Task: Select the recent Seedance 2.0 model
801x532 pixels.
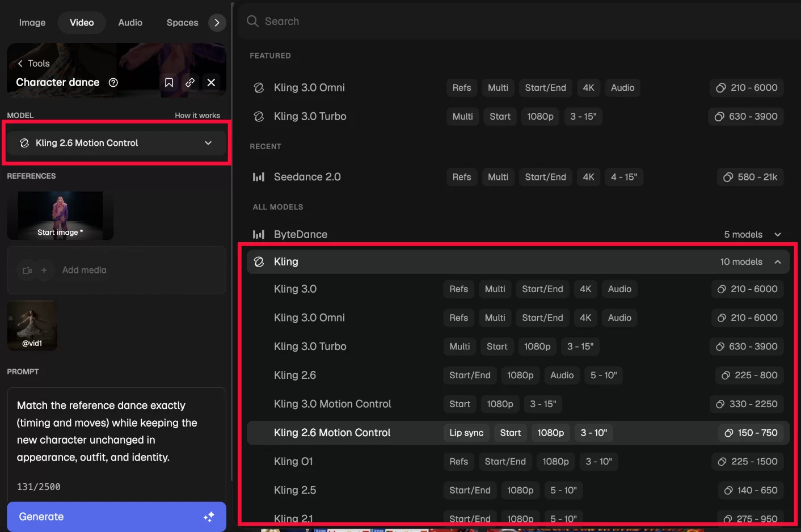Action: point(517,177)
